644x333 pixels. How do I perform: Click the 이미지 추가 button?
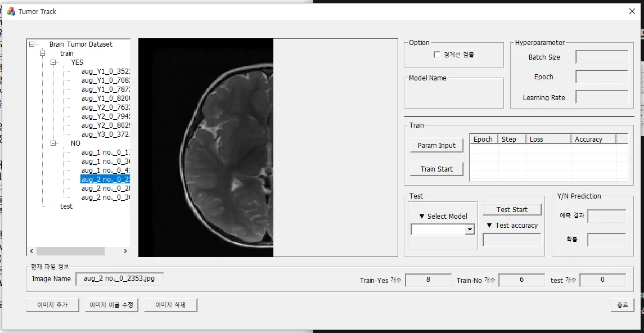click(x=52, y=305)
